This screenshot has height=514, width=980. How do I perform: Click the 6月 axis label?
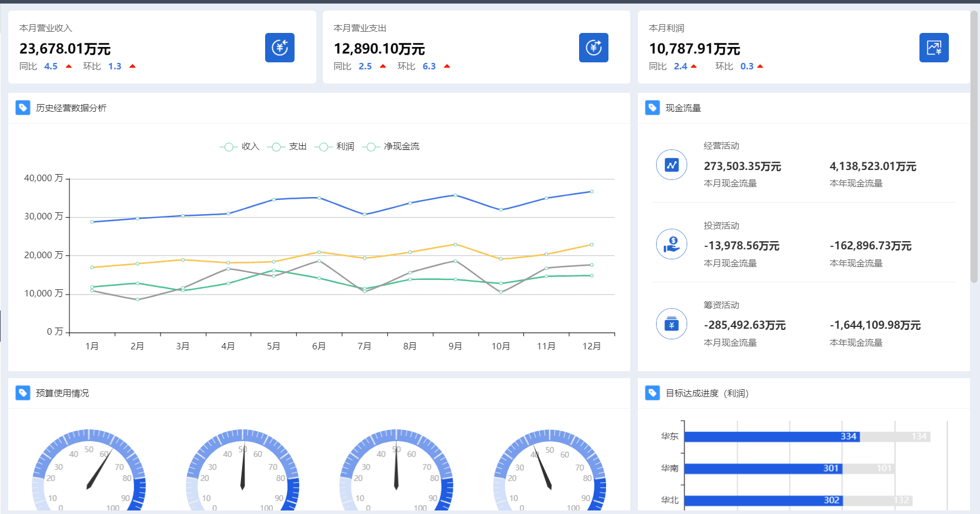point(319,346)
